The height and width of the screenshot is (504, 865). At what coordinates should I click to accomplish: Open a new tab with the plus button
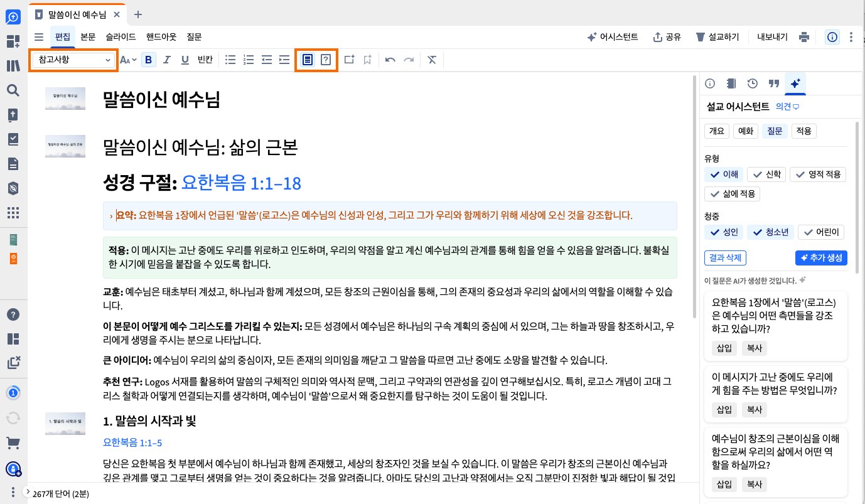click(x=138, y=14)
